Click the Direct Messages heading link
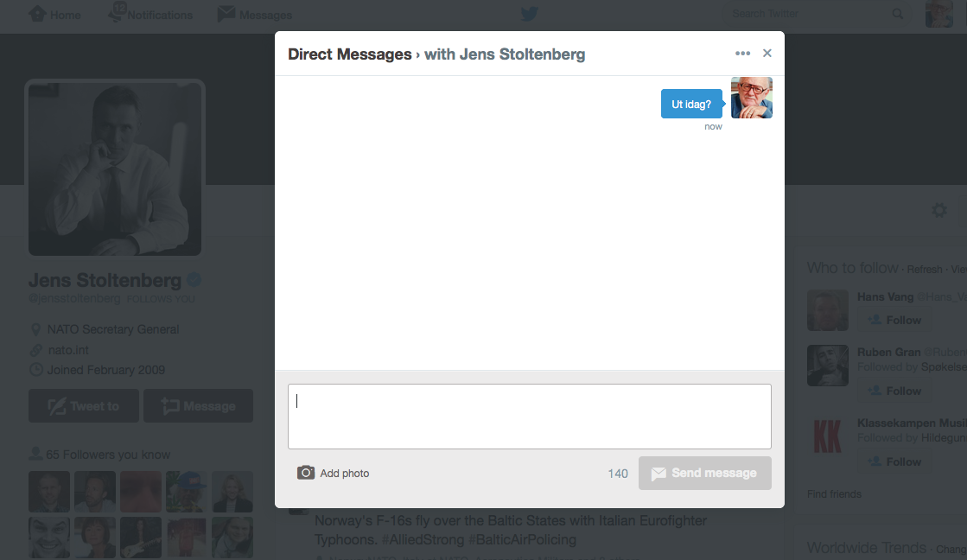The width and height of the screenshot is (967, 560). tap(350, 54)
